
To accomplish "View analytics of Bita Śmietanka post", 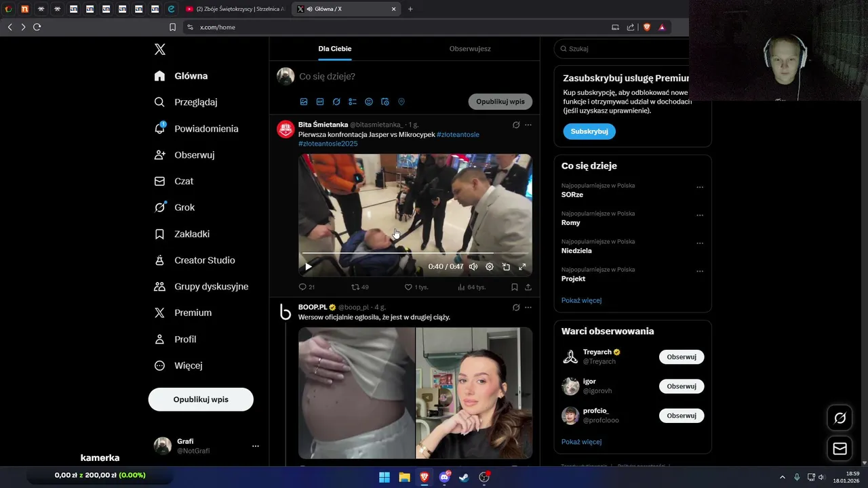I will (x=471, y=287).
